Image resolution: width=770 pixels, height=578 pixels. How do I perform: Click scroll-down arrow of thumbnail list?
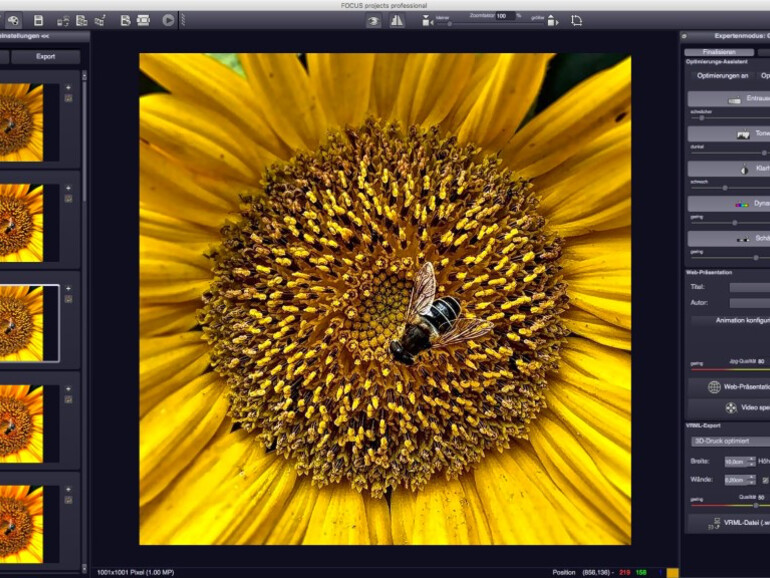[84, 569]
